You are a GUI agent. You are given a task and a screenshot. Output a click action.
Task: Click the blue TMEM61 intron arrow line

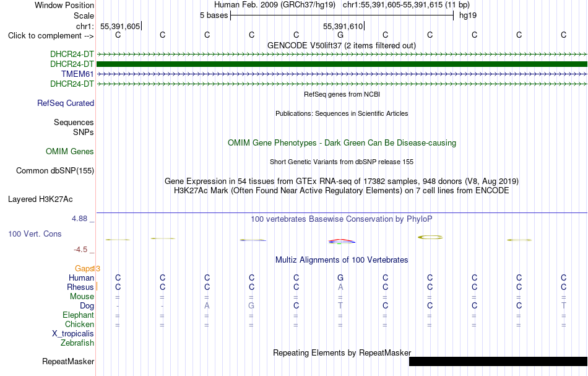pyautogui.click(x=342, y=74)
